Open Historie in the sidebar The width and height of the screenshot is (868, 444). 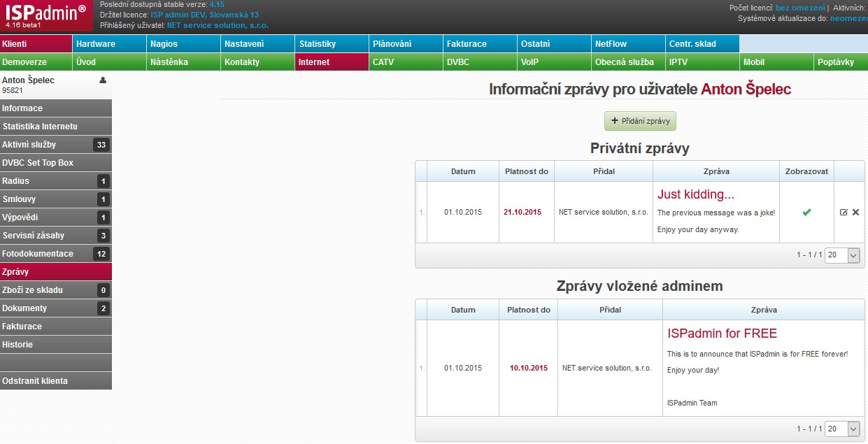point(56,345)
